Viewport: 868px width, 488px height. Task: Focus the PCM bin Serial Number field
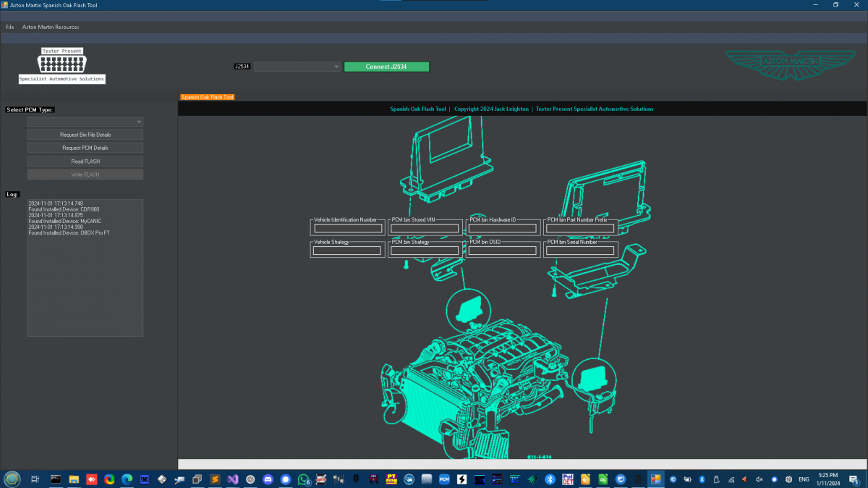(x=581, y=251)
